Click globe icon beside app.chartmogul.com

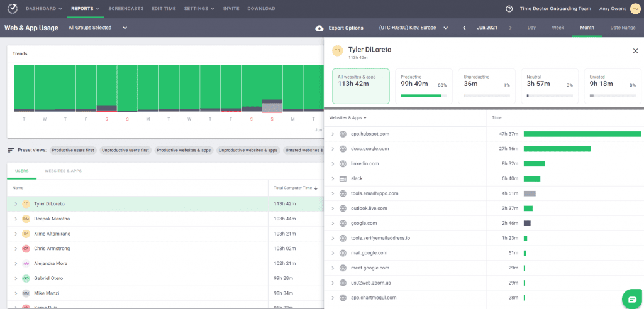(x=343, y=298)
